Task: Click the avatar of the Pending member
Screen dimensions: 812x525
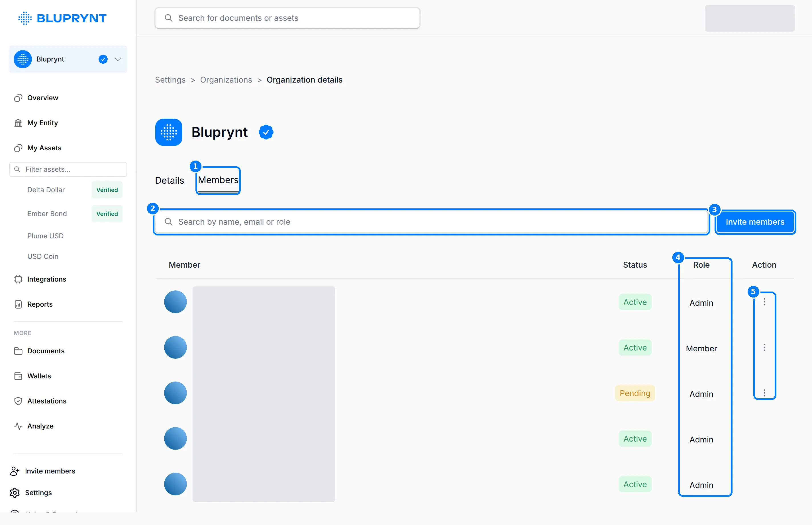Action: coord(176,393)
